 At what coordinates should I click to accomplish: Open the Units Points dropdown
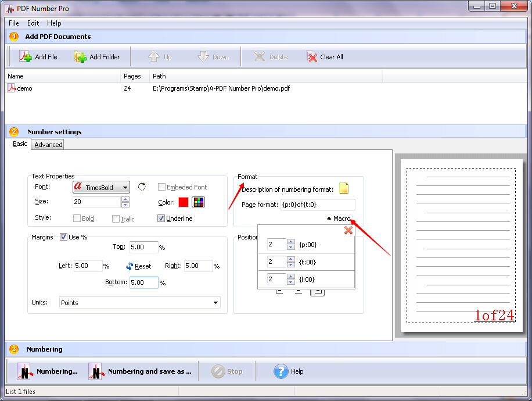[140, 303]
